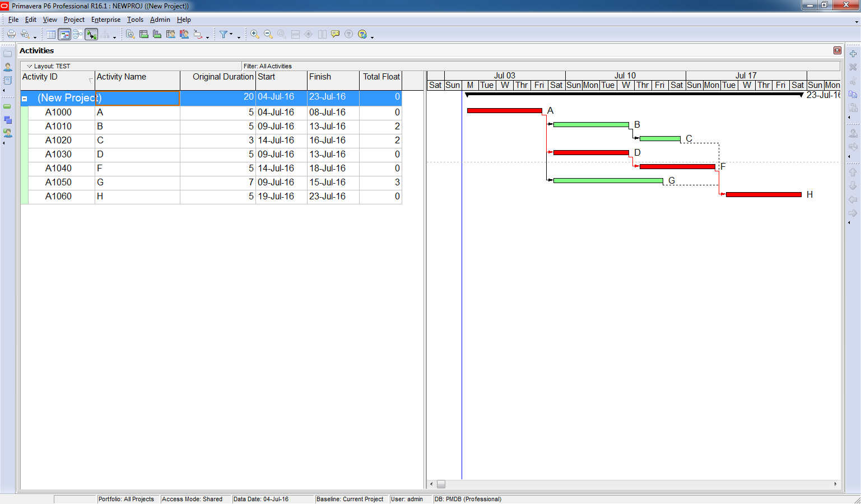Open the Tools menu
Viewport: 861px width, 504px height.
135,20
